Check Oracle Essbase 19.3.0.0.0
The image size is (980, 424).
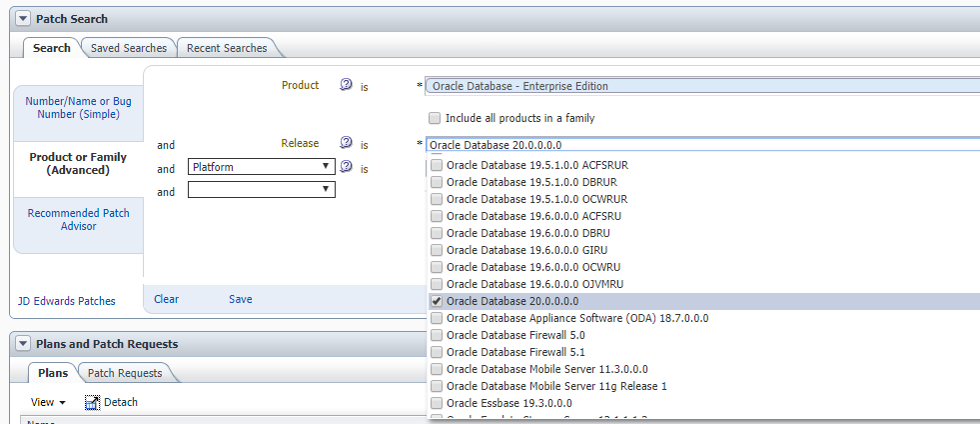[437, 403]
